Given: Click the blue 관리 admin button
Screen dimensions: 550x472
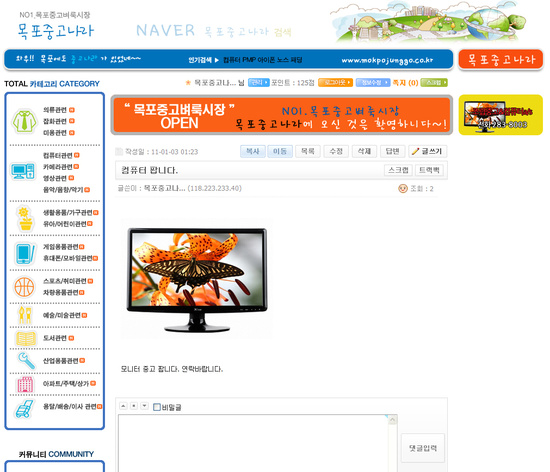Looking at the screenshot, I should 259,82.
